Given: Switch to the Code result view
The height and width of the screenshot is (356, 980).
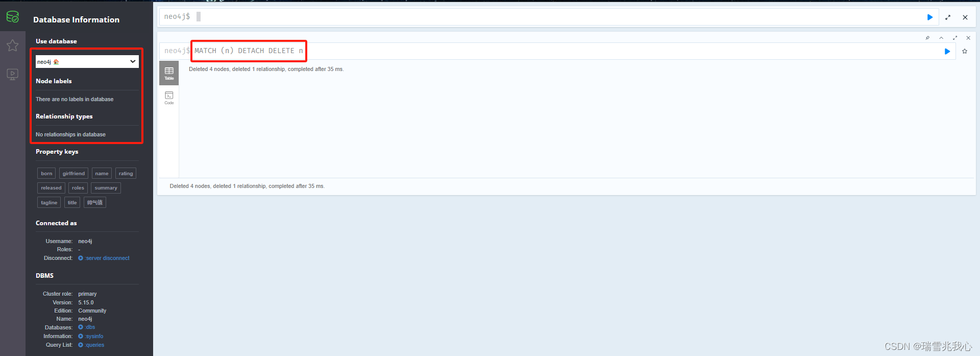Looking at the screenshot, I should 169,98.
